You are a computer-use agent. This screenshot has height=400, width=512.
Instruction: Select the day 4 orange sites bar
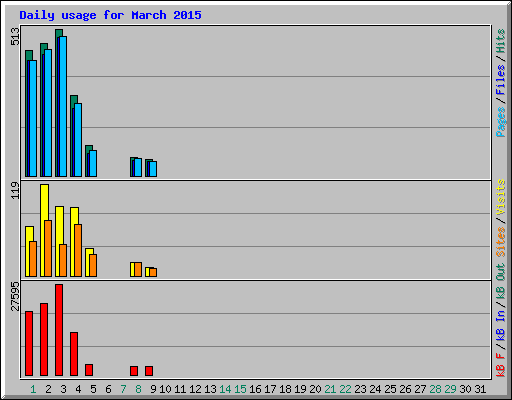(78, 250)
